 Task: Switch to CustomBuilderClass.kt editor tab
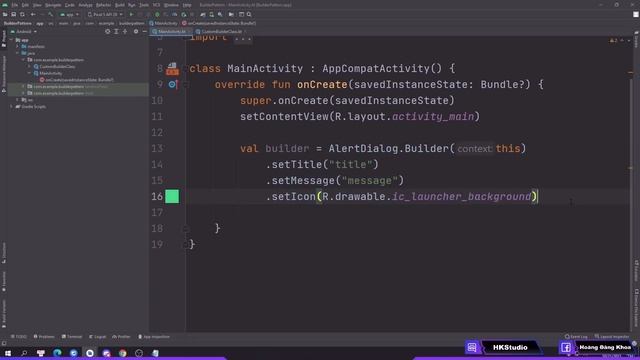pos(220,31)
